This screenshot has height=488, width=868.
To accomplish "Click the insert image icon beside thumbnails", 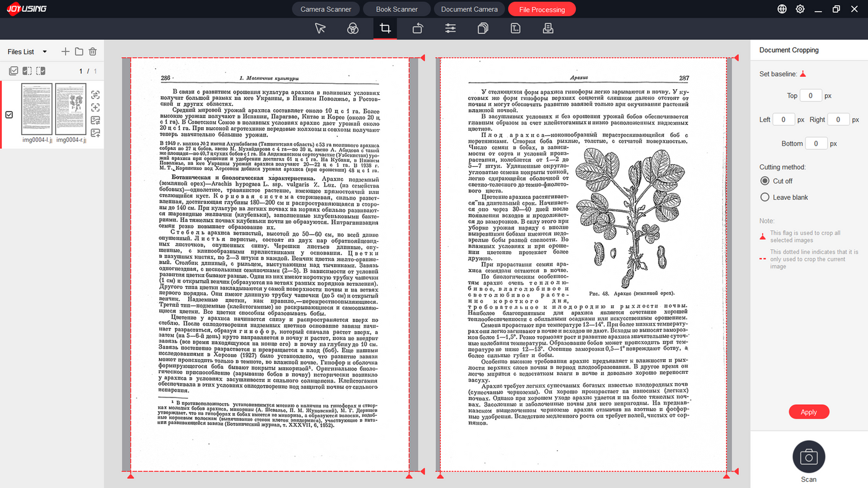I will [95, 133].
